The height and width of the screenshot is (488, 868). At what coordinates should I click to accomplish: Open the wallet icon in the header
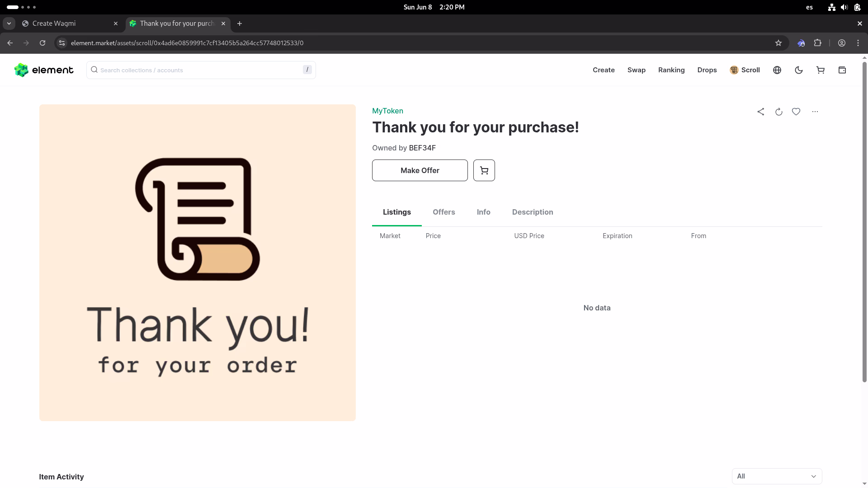842,70
